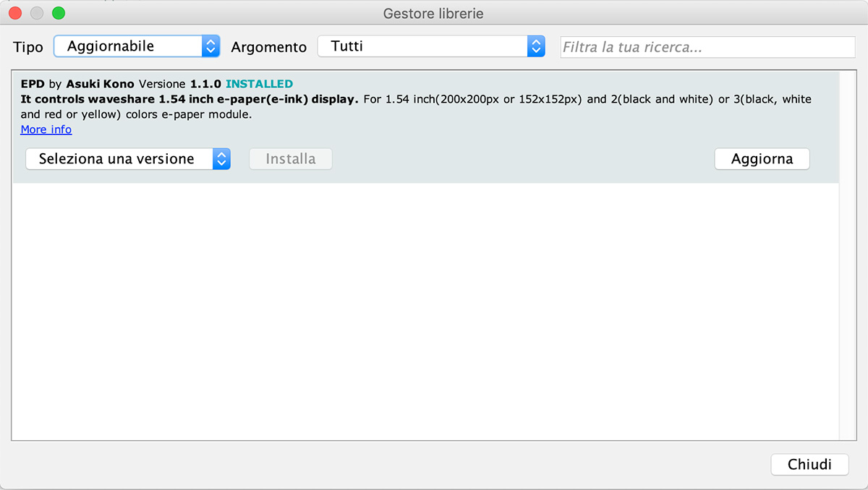868x490 pixels.
Task: Minimize the window using the yellow button
Action: [x=37, y=13]
